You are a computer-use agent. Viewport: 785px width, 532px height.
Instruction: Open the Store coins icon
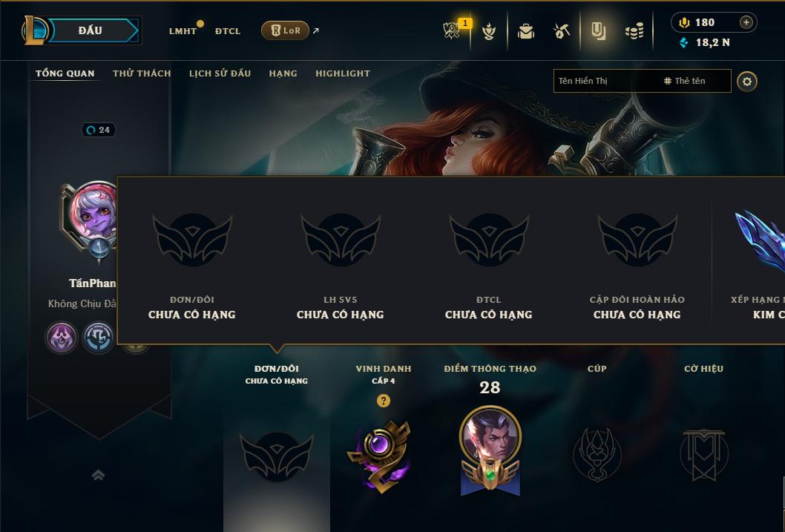[634, 31]
